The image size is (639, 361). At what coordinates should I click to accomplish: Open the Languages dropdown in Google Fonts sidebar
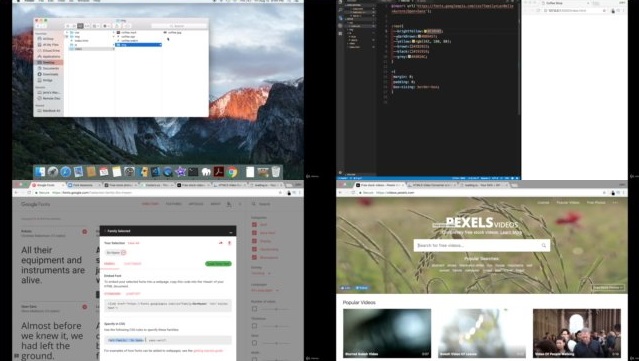pos(265,291)
